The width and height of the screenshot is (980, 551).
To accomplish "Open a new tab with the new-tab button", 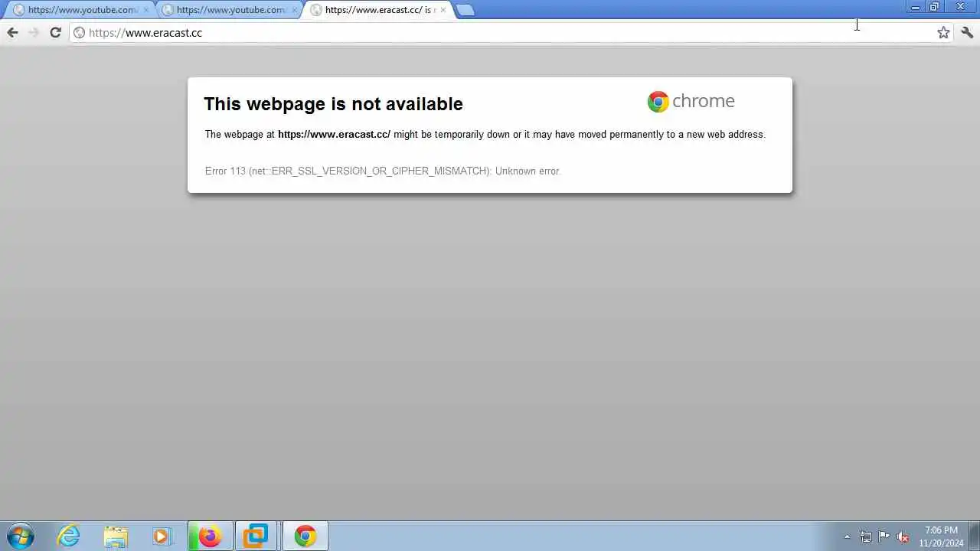I will [x=465, y=10].
